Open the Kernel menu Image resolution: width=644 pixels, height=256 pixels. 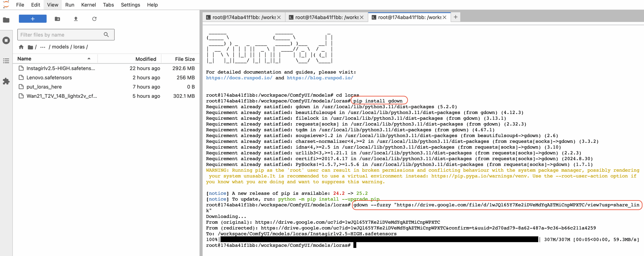click(x=88, y=5)
